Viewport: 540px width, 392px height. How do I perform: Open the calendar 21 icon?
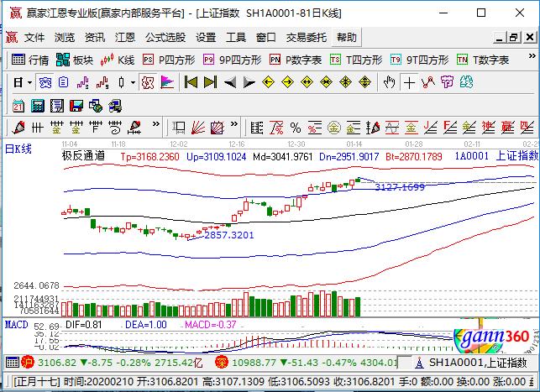click(18, 106)
